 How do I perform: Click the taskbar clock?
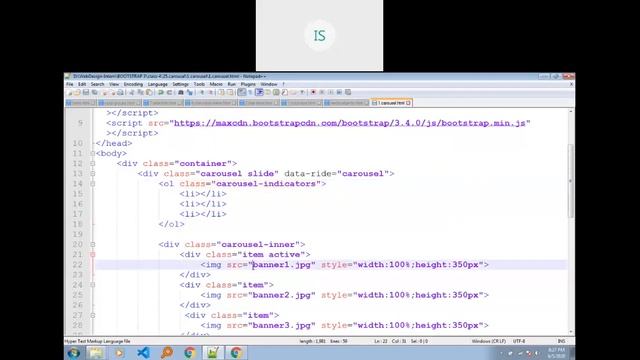point(556,353)
